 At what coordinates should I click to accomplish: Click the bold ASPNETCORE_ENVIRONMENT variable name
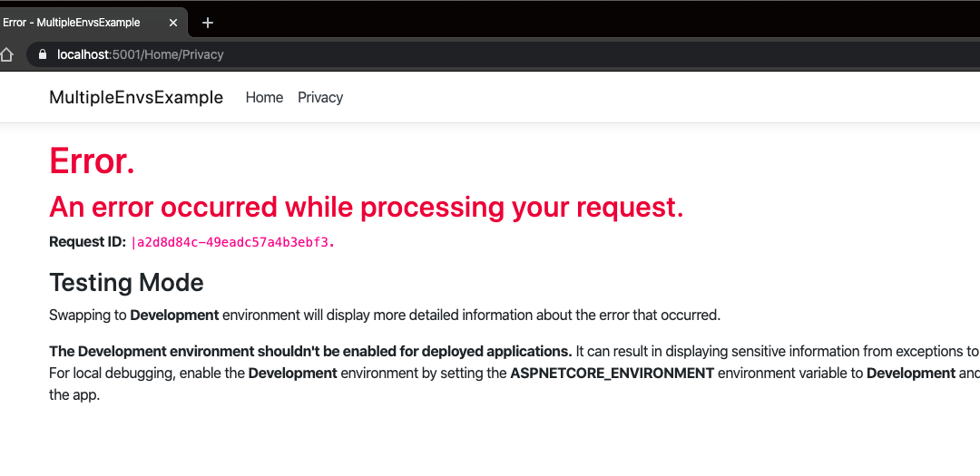[x=612, y=374]
